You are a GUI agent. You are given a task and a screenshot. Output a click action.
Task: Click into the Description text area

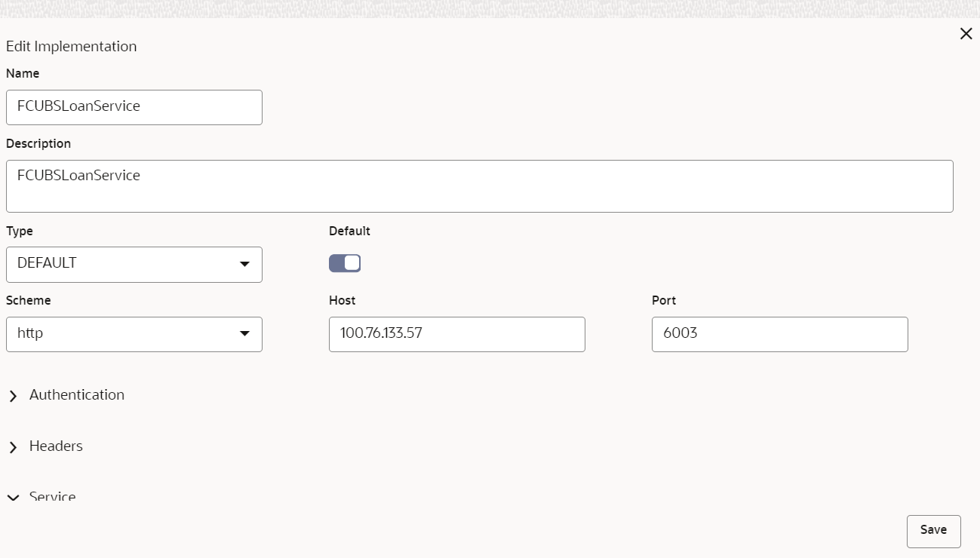(x=480, y=185)
